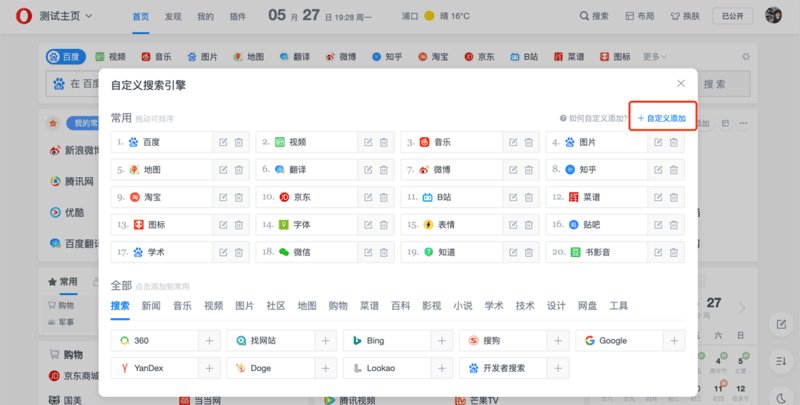
Task: Open the 我的 top navigation tab
Action: 206,17
